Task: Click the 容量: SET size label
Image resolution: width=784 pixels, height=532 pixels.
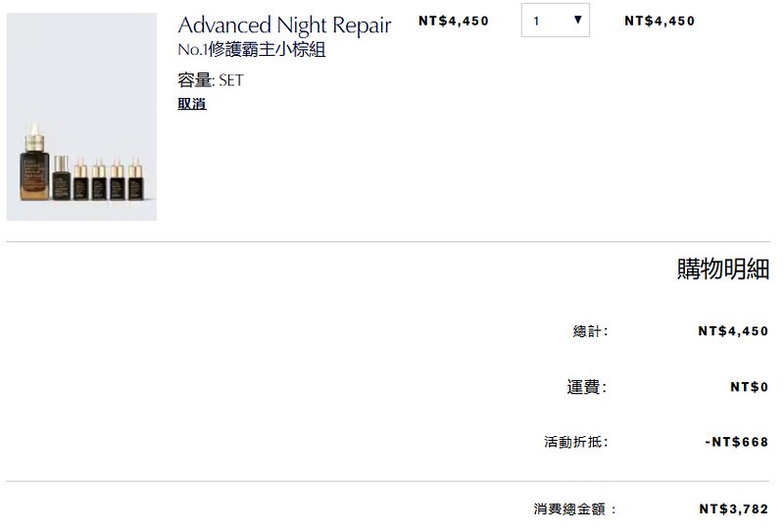Action: coord(210,80)
